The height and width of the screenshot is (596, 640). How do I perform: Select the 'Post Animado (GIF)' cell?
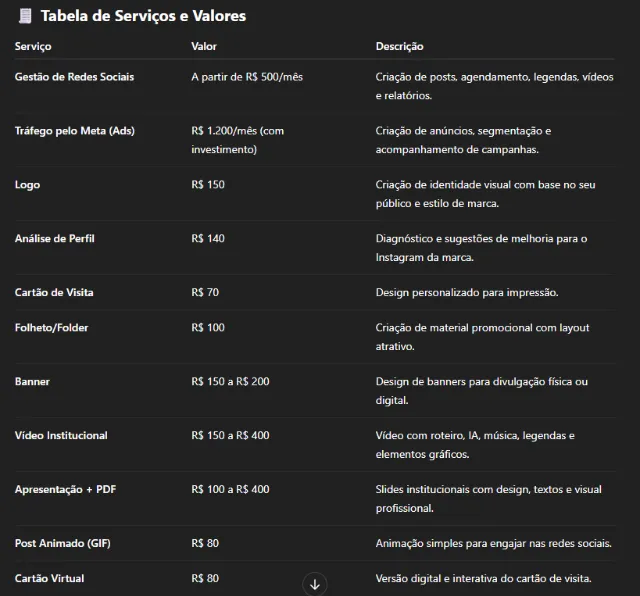pos(62,543)
